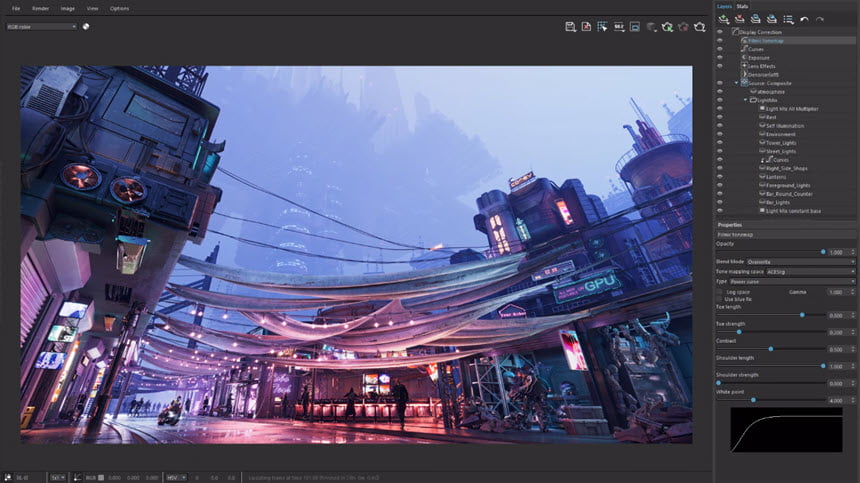The height and width of the screenshot is (483, 860).
Task: Toggle eye icon for Tower_Lights layer
Action: point(720,143)
